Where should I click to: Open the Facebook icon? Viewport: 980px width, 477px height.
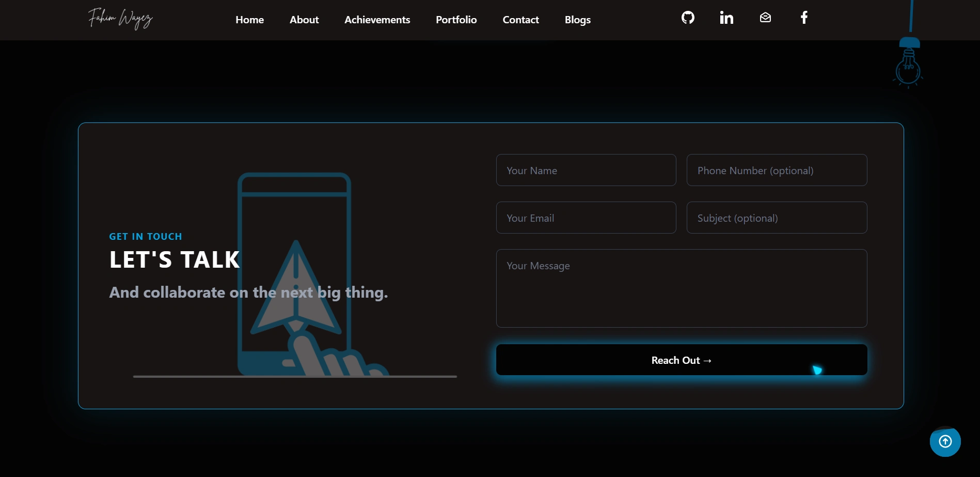[x=803, y=17]
